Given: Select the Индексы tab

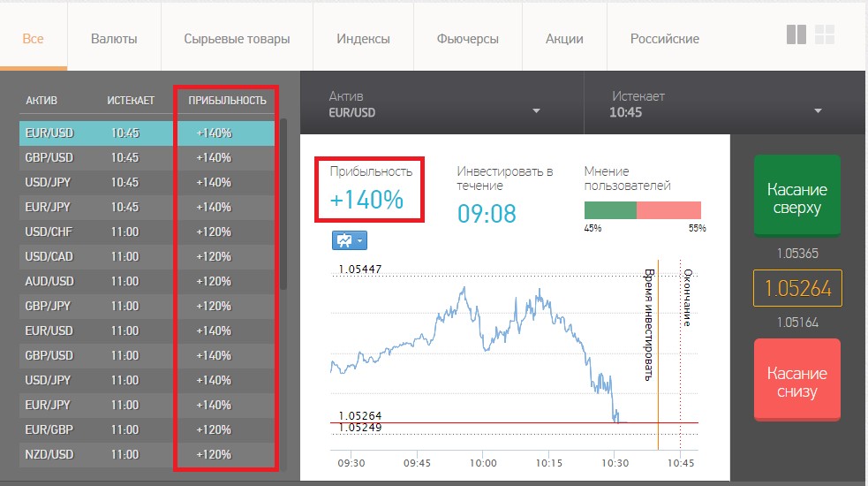Looking at the screenshot, I should [x=363, y=39].
